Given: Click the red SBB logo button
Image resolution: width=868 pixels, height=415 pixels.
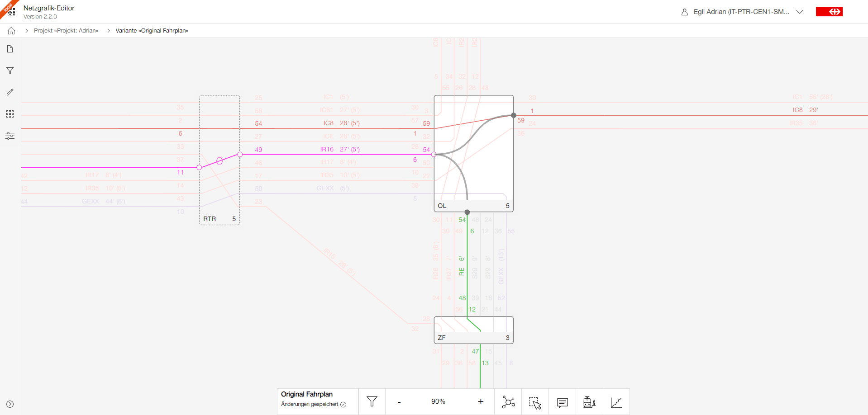Looking at the screenshot, I should [x=830, y=11].
